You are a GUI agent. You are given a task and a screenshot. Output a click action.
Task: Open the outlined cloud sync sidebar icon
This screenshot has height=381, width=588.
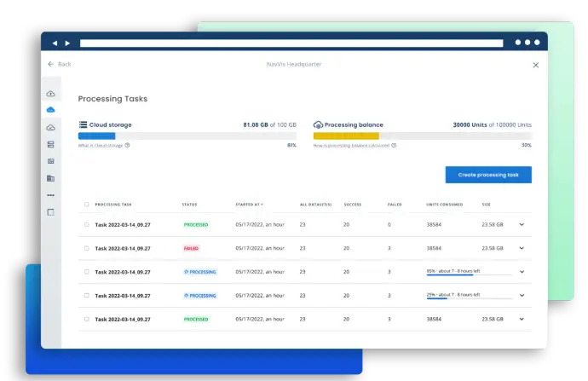click(50, 127)
